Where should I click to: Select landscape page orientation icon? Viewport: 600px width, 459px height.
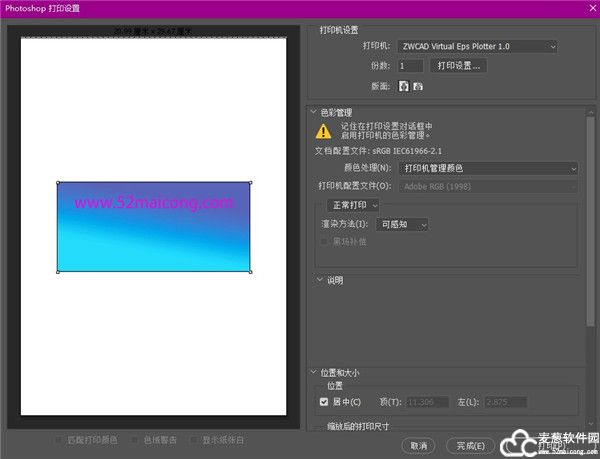[417, 87]
